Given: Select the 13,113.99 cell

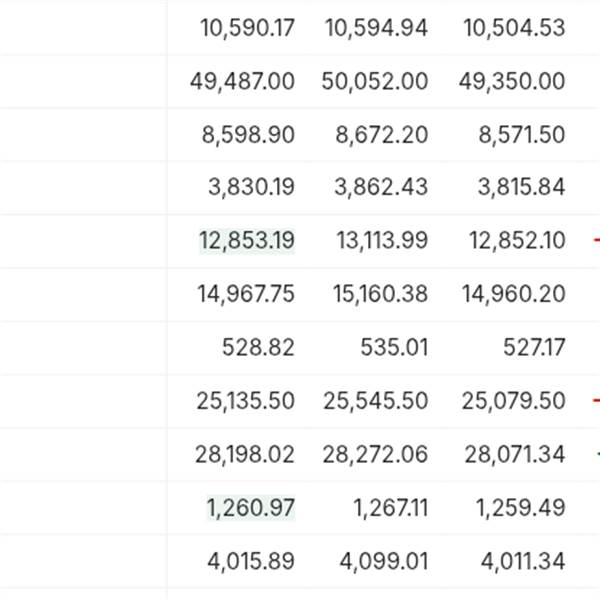Looking at the screenshot, I should (x=382, y=241).
